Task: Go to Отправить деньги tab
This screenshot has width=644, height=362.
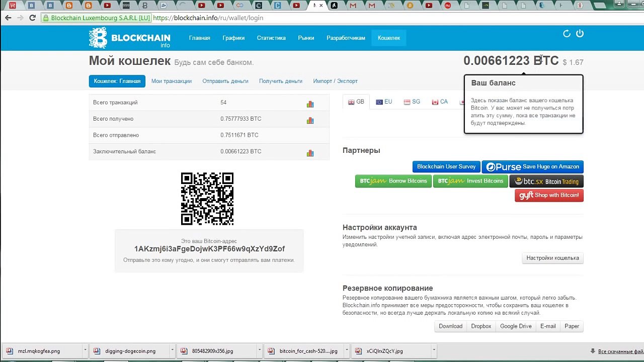Action: click(225, 81)
